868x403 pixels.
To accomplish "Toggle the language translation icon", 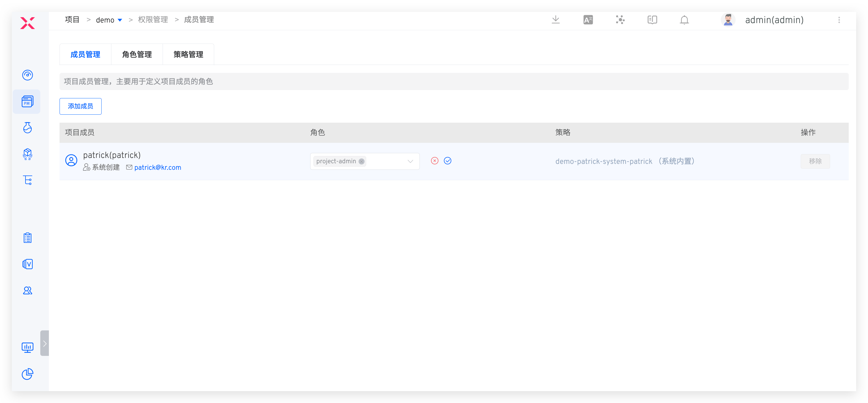I will pos(588,20).
